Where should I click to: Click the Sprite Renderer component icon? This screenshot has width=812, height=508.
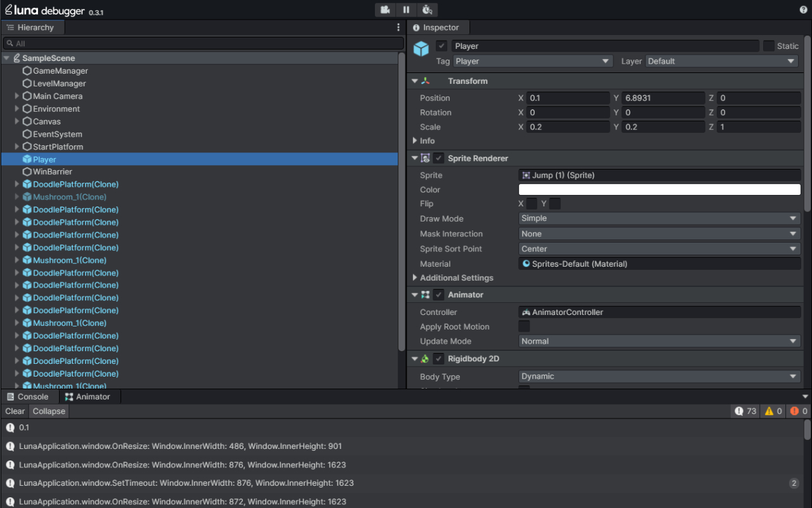(426, 157)
